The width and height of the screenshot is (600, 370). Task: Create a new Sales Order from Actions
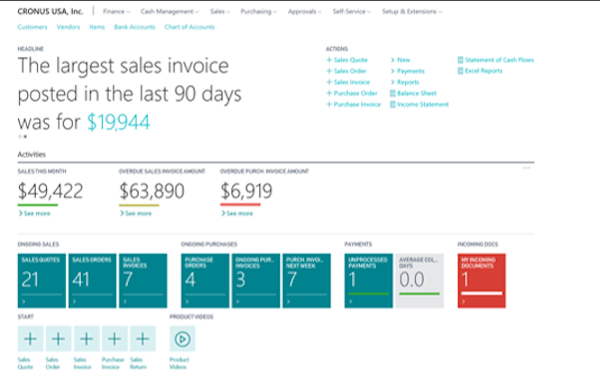[346, 71]
